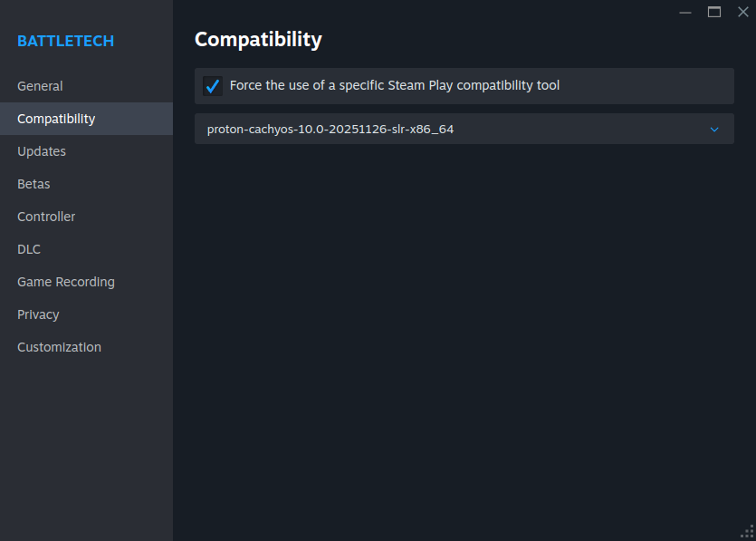The height and width of the screenshot is (541, 756).
Task: Click the dropdown chevron arrow icon
Action: click(714, 130)
